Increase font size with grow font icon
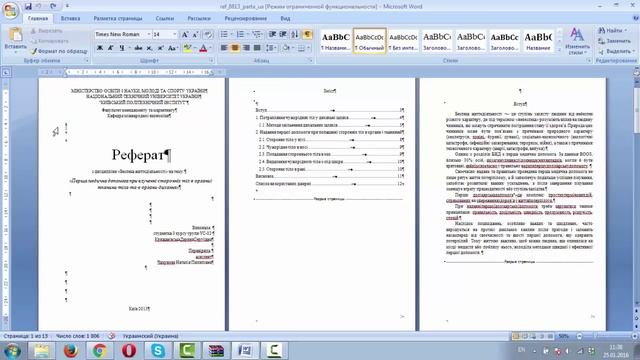 (185, 34)
